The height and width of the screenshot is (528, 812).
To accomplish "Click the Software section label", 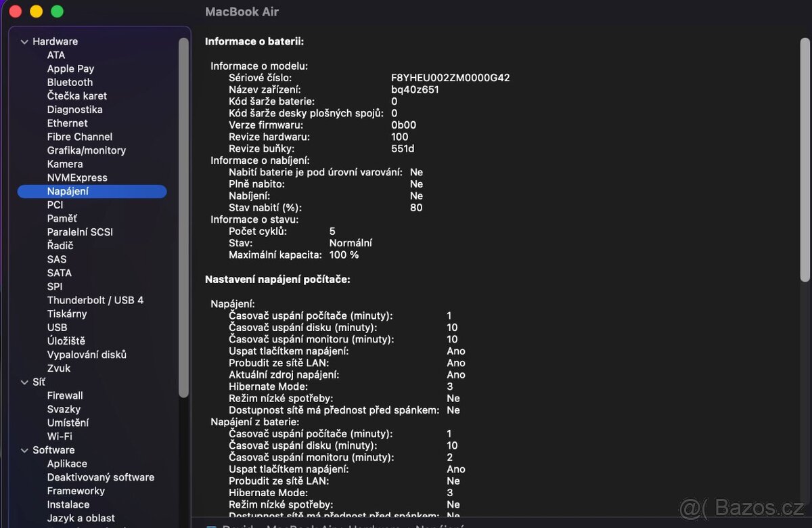I will tap(53, 450).
